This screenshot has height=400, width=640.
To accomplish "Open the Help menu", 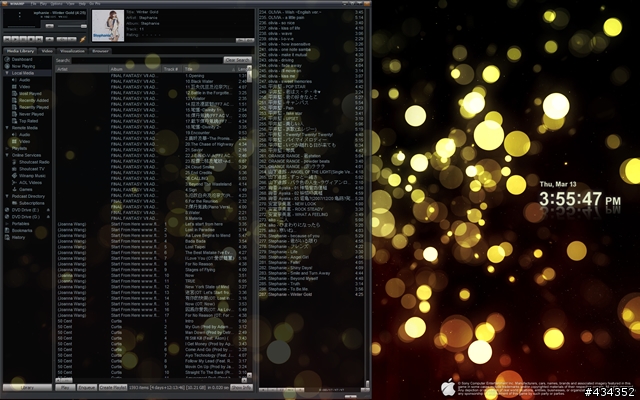I will click(x=82, y=4).
